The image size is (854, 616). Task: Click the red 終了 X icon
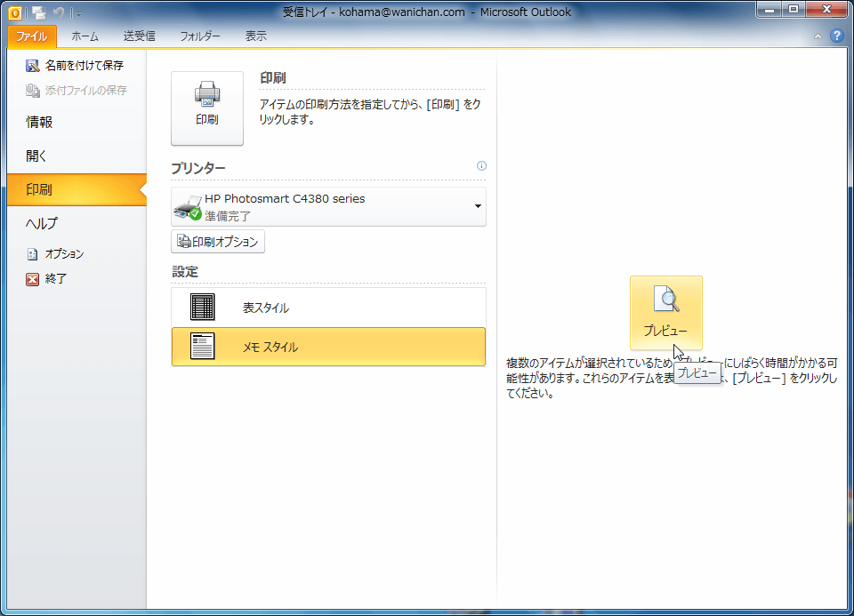(33, 279)
